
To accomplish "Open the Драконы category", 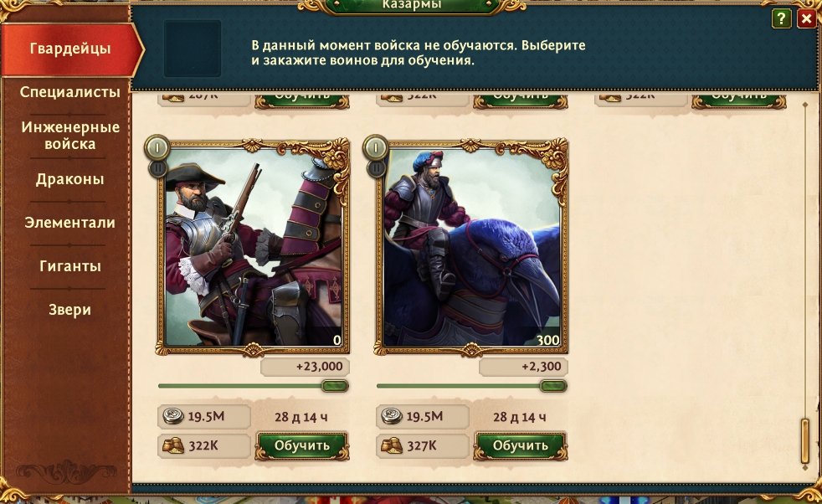I will [x=69, y=179].
